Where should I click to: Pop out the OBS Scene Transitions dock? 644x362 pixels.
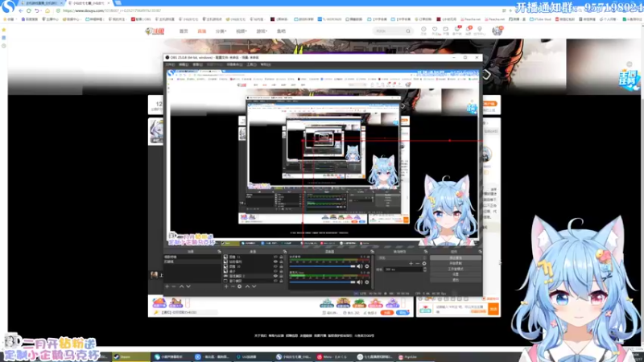coord(427,251)
